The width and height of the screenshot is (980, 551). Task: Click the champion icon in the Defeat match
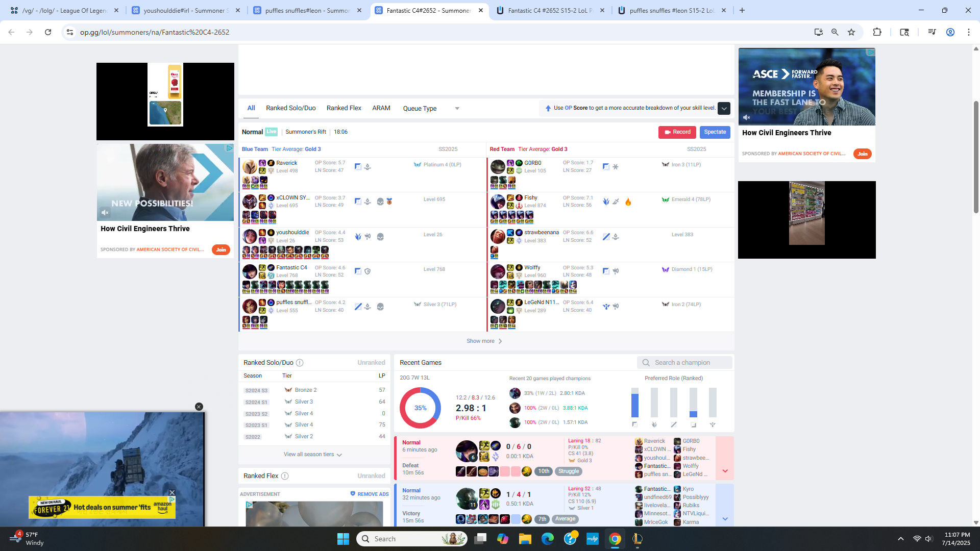(x=467, y=451)
